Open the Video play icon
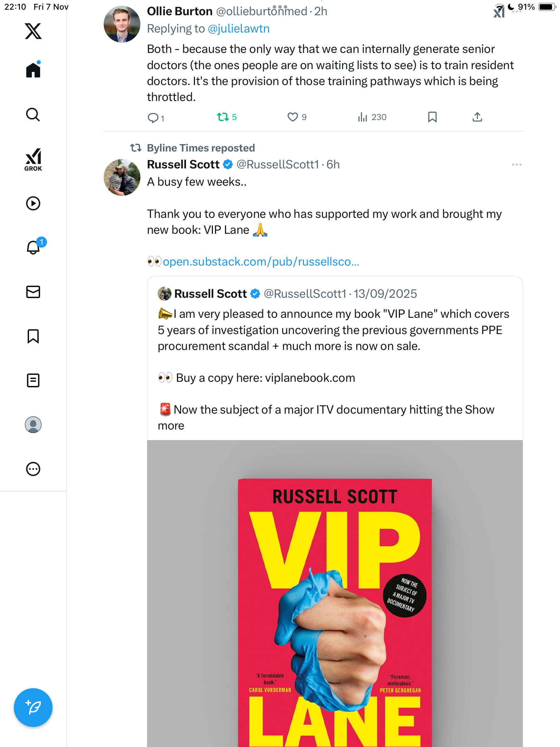The width and height of the screenshot is (560, 747). (x=33, y=203)
